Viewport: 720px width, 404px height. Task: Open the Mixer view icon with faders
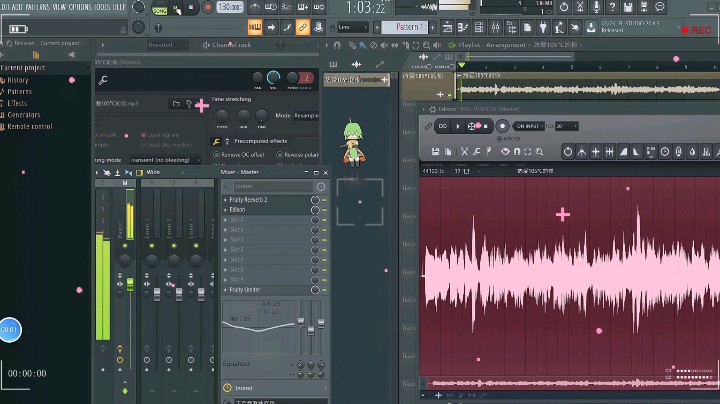[x=495, y=28]
